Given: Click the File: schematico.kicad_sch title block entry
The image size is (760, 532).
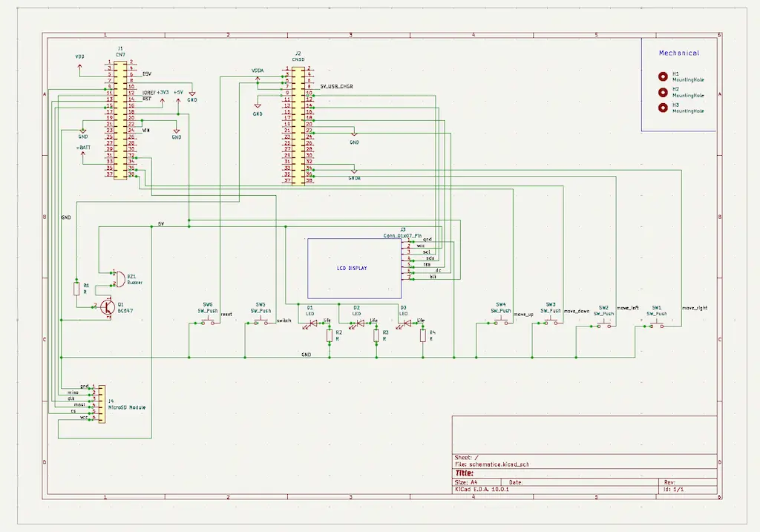Looking at the screenshot, I should (x=492, y=464).
